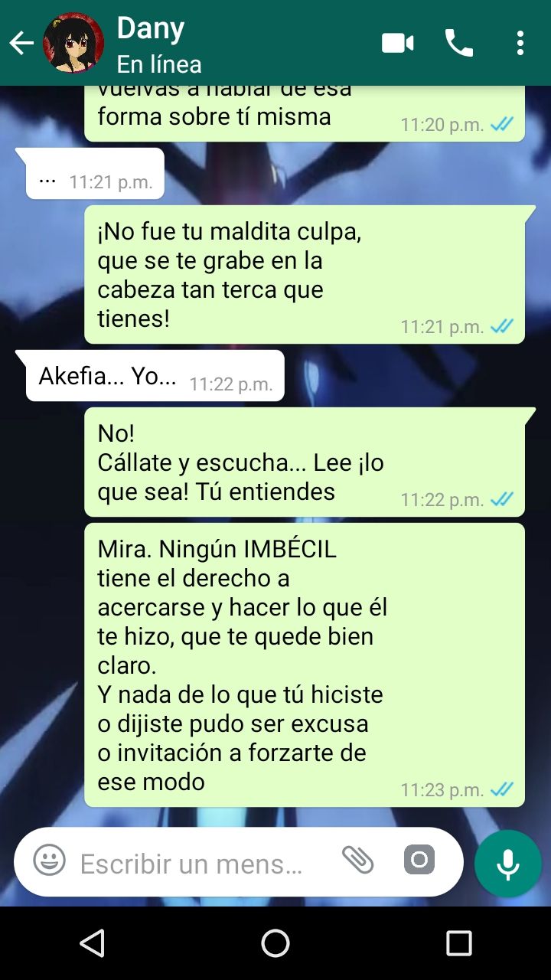Viewport: 551px width, 980px height.
Task: Open Dany's profile picture
Action: (73, 43)
